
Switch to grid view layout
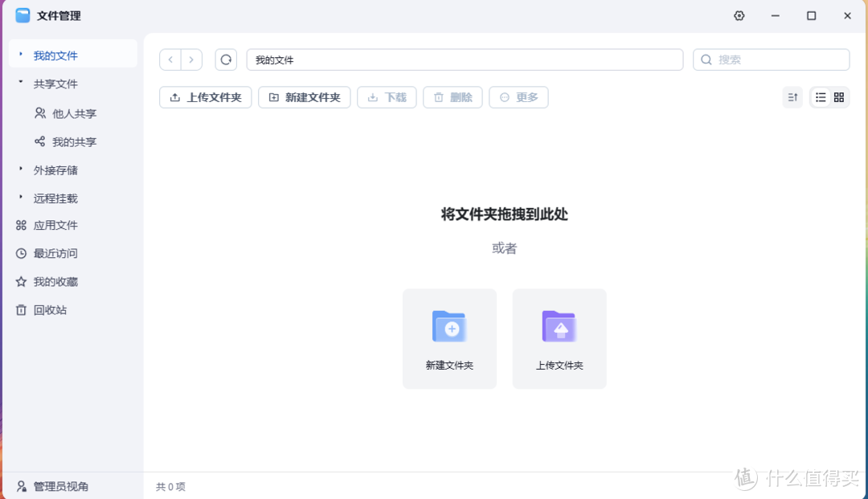click(x=839, y=96)
